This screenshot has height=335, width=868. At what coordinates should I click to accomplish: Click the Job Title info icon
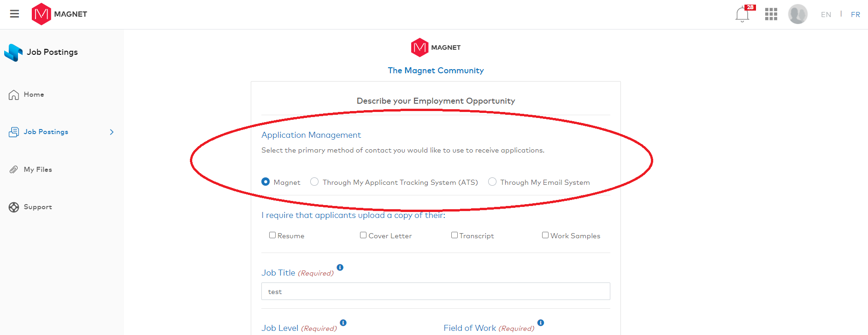coord(340,268)
